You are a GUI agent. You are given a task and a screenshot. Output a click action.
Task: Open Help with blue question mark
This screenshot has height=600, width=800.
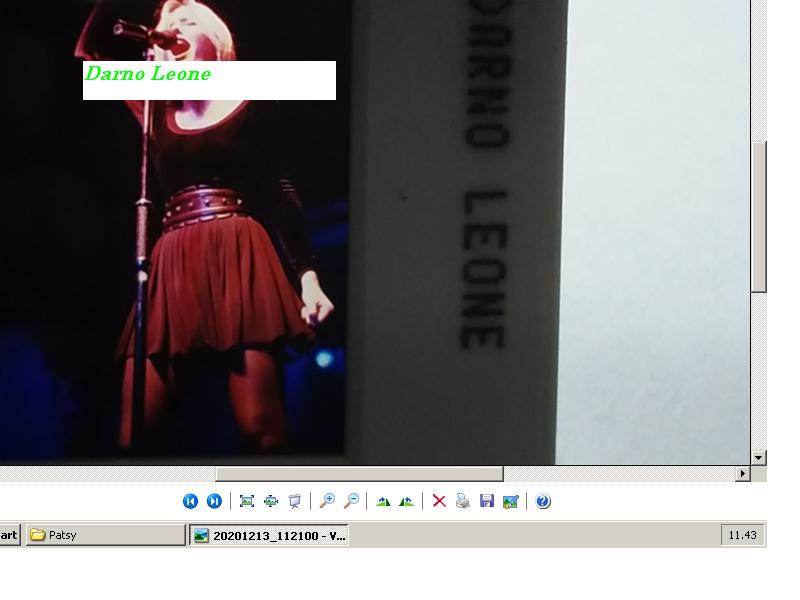(x=543, y=502)
